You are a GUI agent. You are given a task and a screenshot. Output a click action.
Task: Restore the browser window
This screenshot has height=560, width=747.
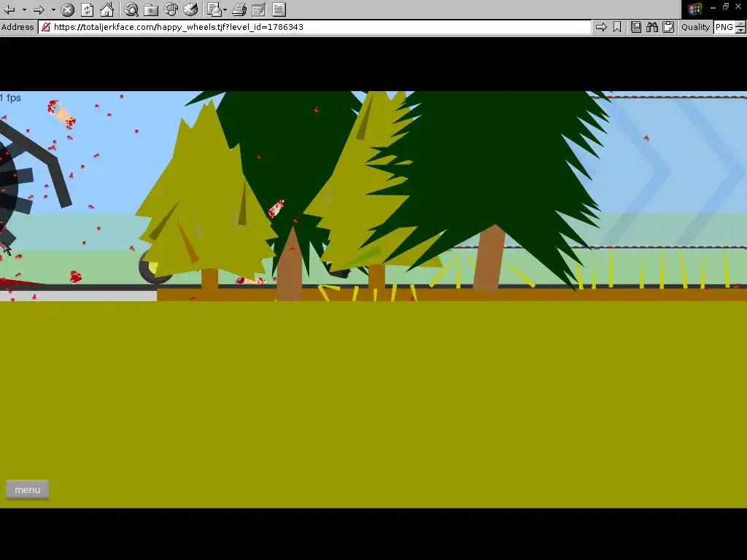tap(726, 6)
